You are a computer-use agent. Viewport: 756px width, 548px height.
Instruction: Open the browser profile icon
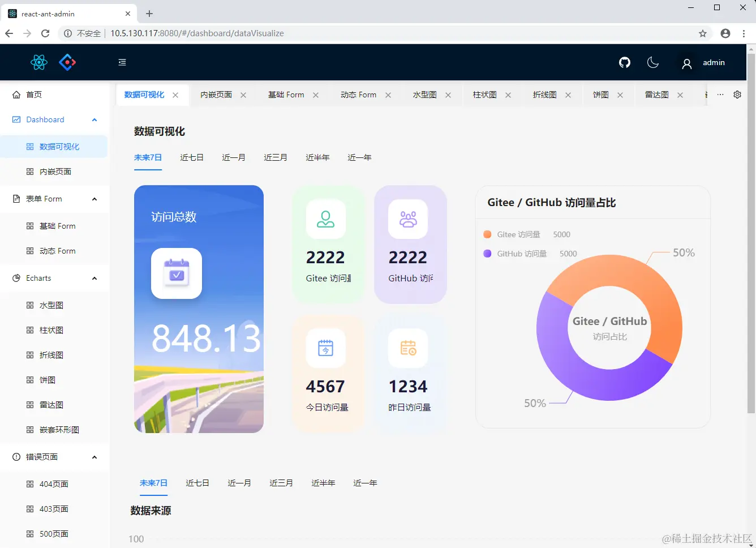725,33
